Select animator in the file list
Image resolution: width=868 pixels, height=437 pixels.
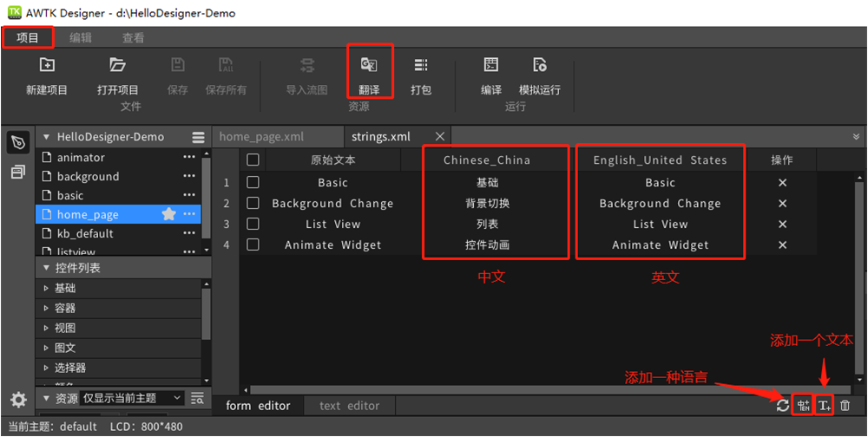(x=118, y=158)
